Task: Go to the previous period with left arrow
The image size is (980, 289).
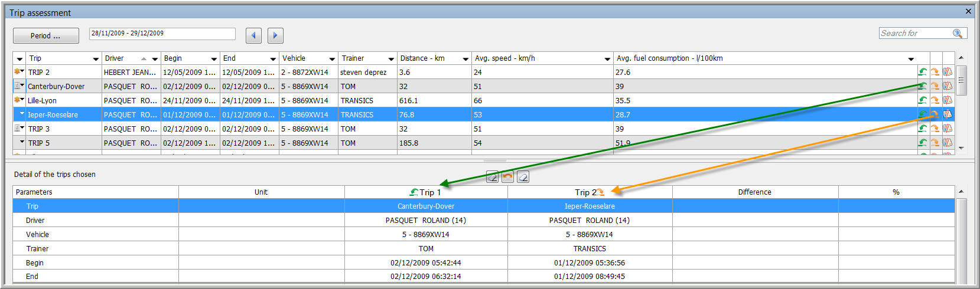Action: pos(253,35)
